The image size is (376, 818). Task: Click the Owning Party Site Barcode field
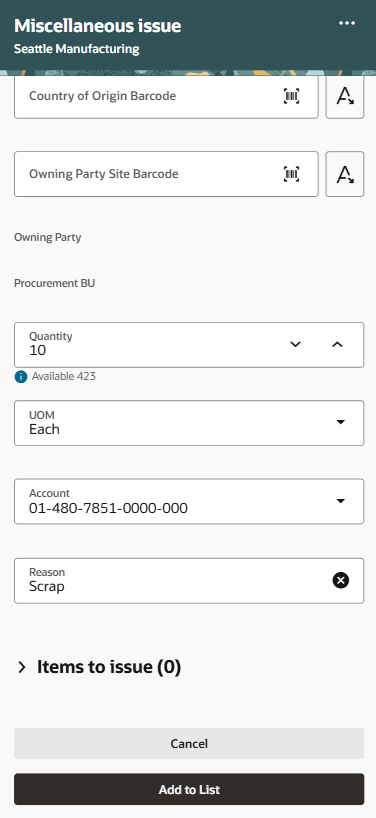[166, 174]
